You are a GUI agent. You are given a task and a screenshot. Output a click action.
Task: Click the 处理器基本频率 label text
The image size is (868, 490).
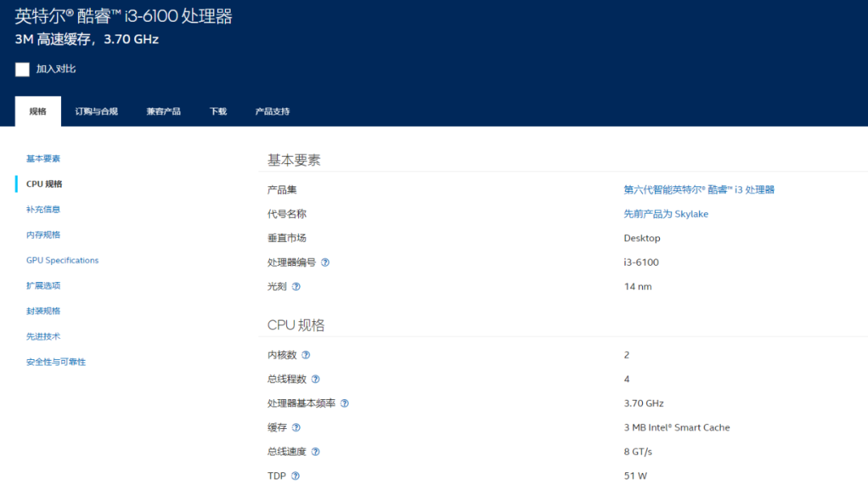[301, 404]
